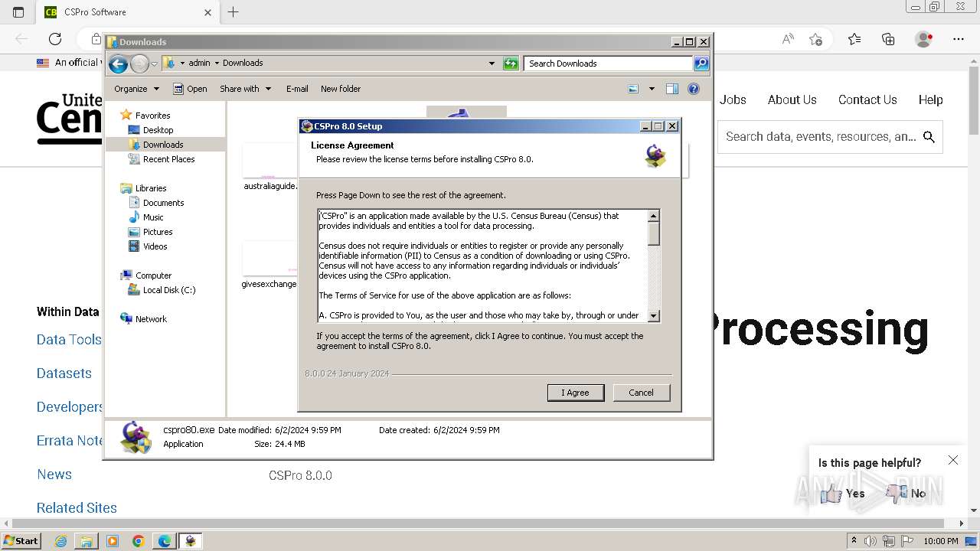Toggle the preview pane icon
The image size is (980, 551).
pyautogui.click(x=672, y=89)
